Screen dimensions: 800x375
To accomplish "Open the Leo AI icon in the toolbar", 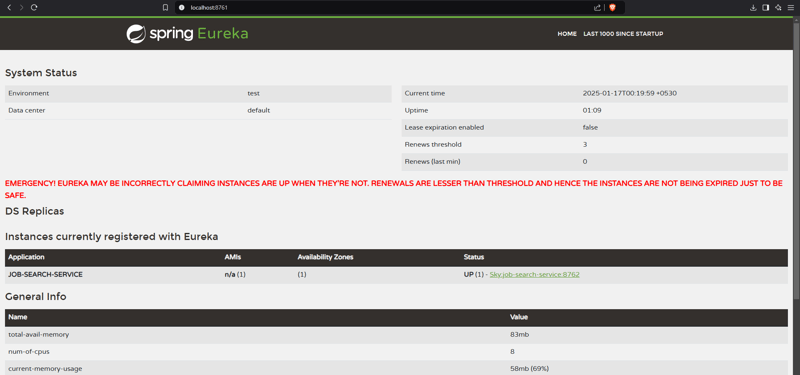I will [778, 7].
